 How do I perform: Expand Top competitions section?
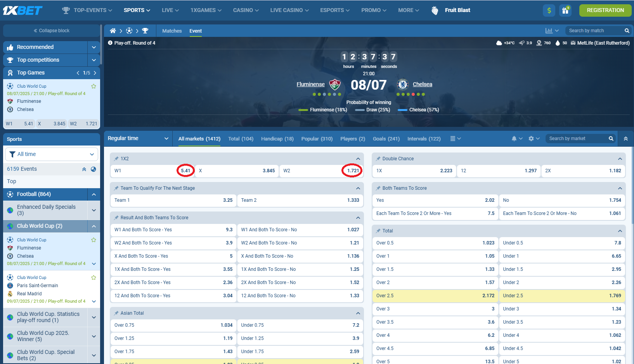[94, 60]
